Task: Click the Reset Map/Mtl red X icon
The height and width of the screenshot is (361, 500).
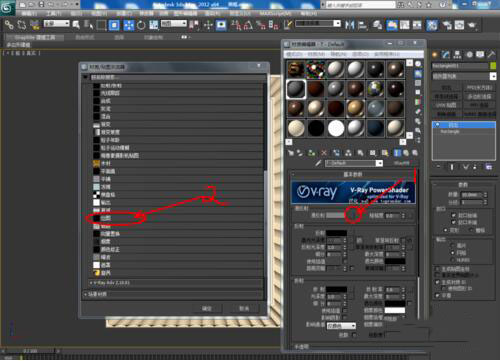Action: [x=324, y=153]
